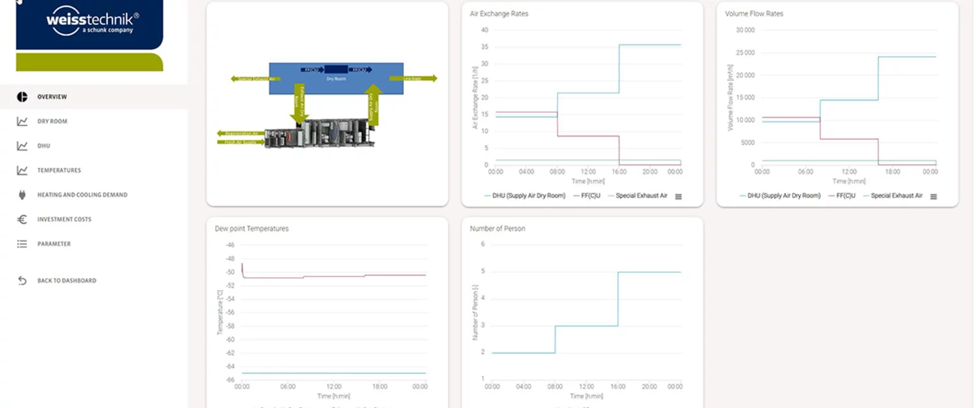Screen dimensions: 980x408
Task: Click the Air Exchange Rates chart title
Action: 499,13
